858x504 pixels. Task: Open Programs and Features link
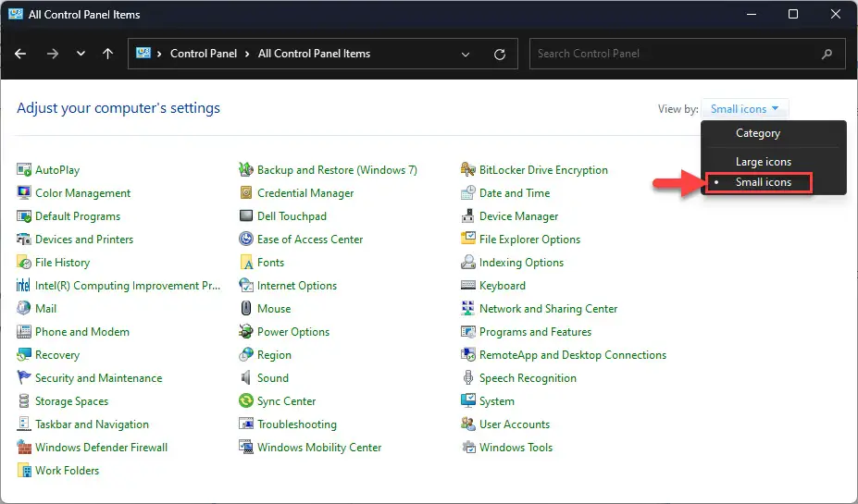click(535, 332)
